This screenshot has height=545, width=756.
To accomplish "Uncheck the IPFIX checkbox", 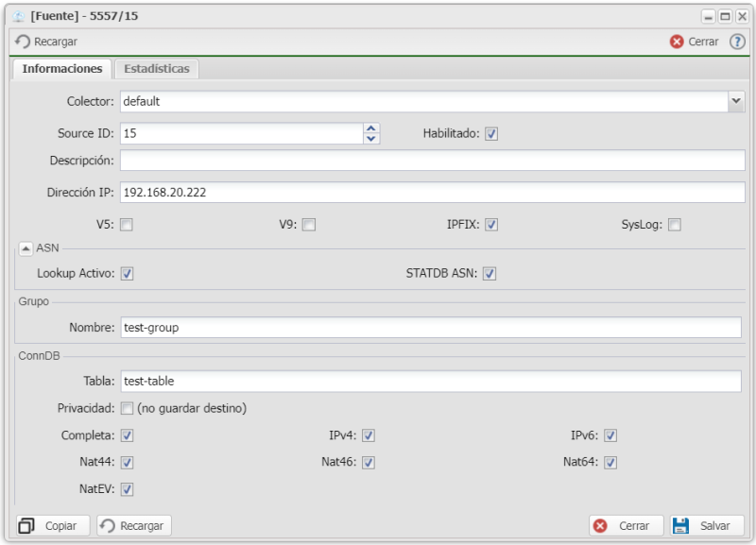I will coord(491,225).
